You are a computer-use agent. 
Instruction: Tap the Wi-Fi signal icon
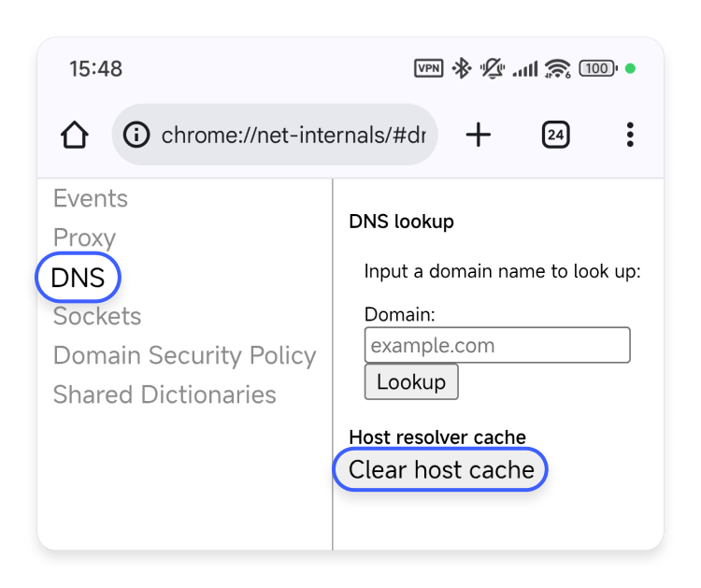tap(558, 68)
